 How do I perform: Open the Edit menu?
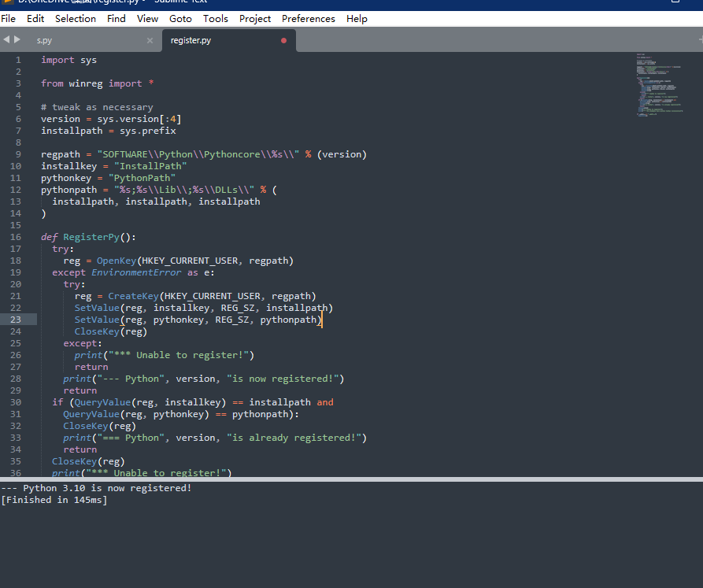pyautogui.click(x=35, y=18)
